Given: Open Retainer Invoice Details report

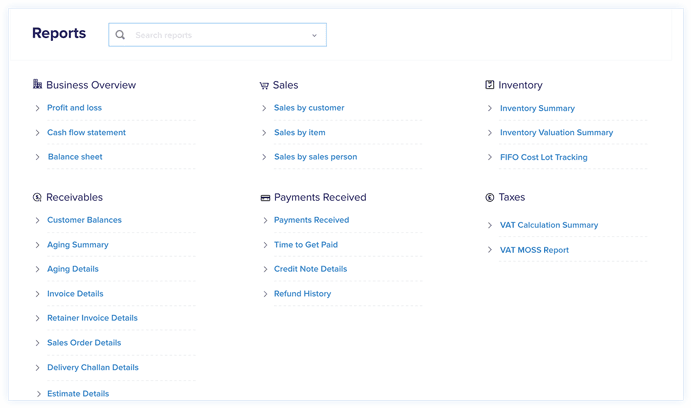Looking at the screenshot, I should point(92,318).
